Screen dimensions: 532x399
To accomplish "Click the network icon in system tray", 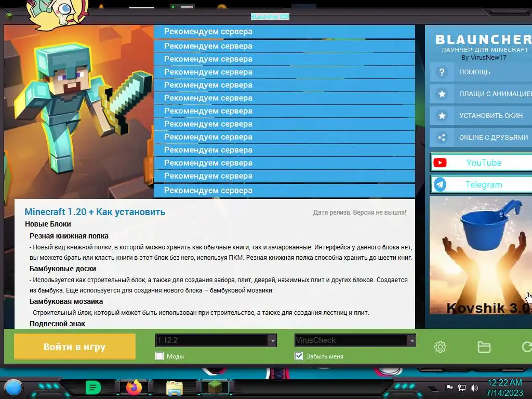I will click(462, 388).
